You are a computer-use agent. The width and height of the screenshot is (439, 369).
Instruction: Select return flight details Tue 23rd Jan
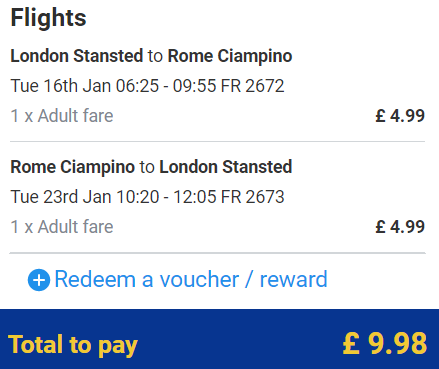click(147, 197)
